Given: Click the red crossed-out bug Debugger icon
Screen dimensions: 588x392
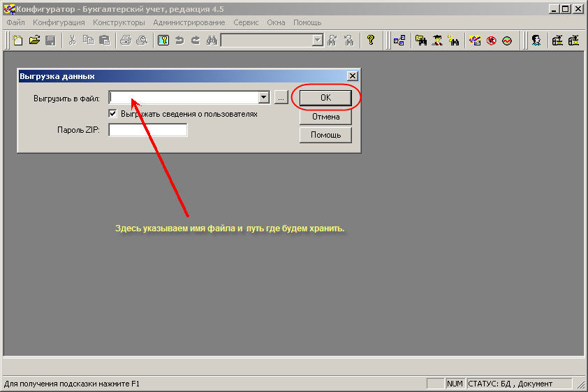Looking at the screenshot, I should pos(491,40).
